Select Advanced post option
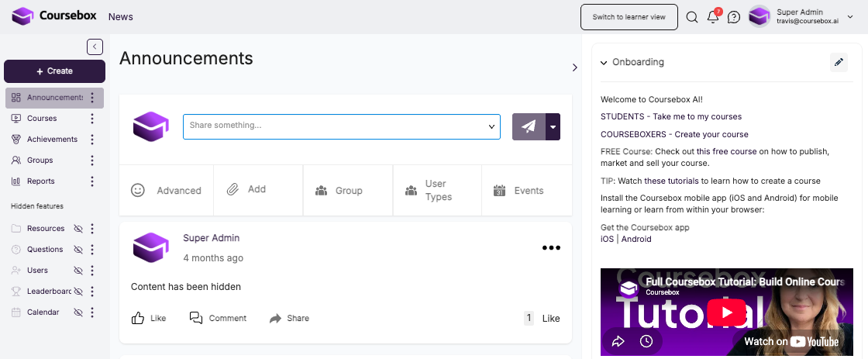The height and width of the screenshot is (359, 868). pos(166,191)
